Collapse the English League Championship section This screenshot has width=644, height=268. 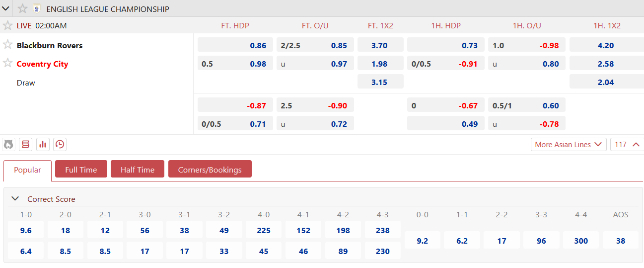click(x=6, y=8)
